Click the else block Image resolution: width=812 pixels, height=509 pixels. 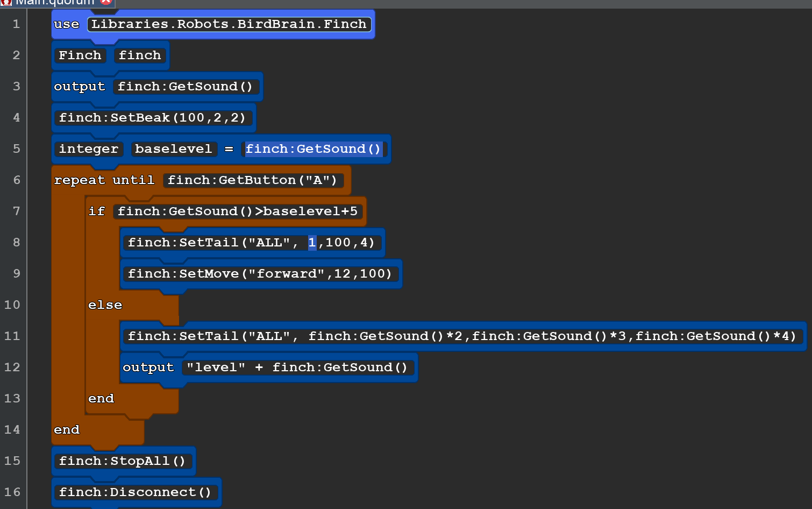click(x=105, y=305)
